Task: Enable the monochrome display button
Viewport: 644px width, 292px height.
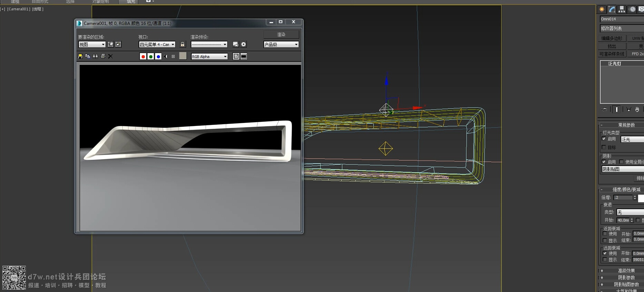Action: 173,56
